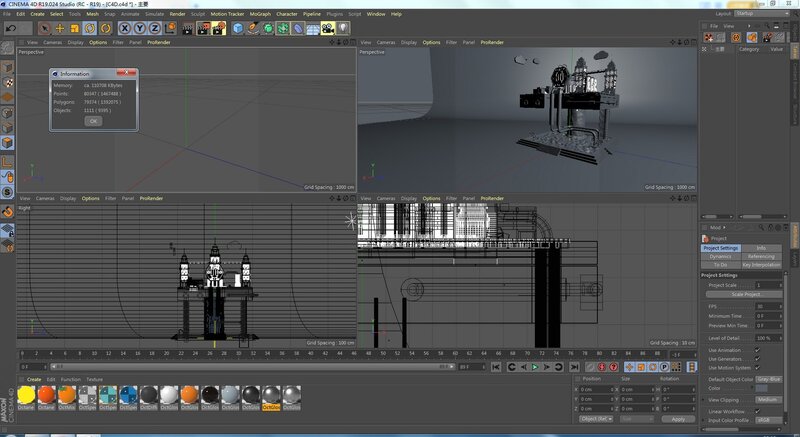The image size is (800, 437).
Task: Click the Scale Project button
Action: click(x=746, y=295)
